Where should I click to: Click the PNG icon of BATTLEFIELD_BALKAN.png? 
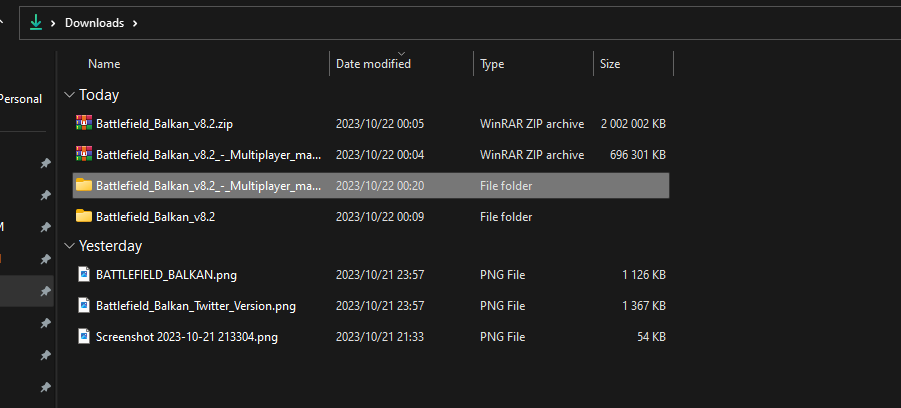click(x=84, y=275)
